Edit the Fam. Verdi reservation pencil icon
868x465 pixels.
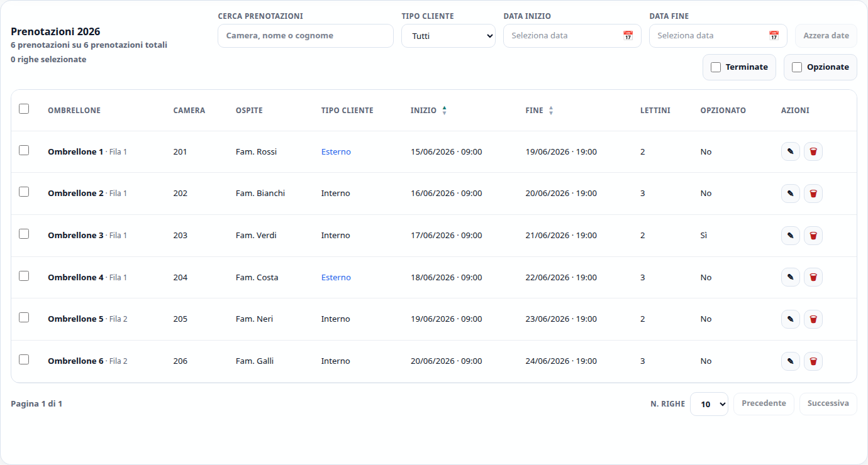tap(791, 236)
